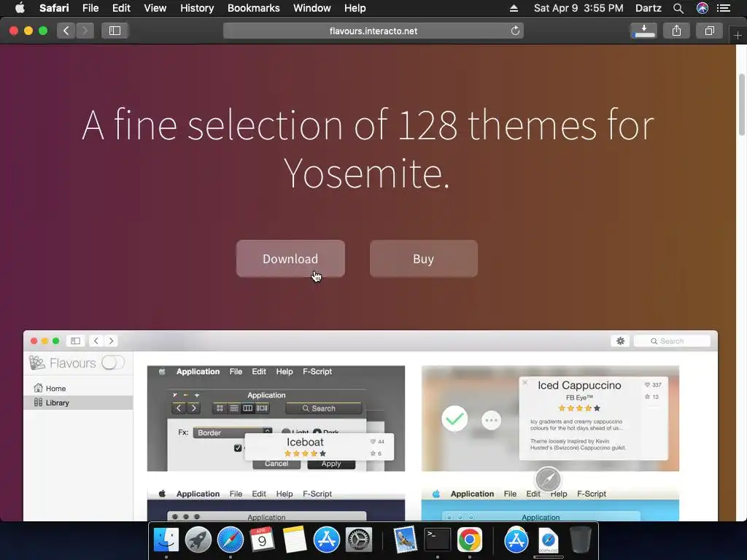Click the Search field in Flavours window
The width and height of the screenshot is (747, 560).
pyautogui.click(x=672, y=341)
